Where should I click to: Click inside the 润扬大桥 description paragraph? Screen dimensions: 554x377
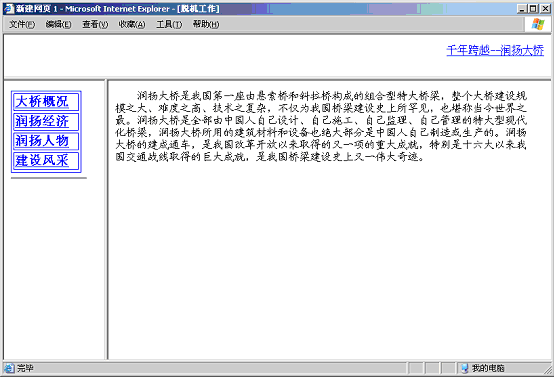coord(321,126)
